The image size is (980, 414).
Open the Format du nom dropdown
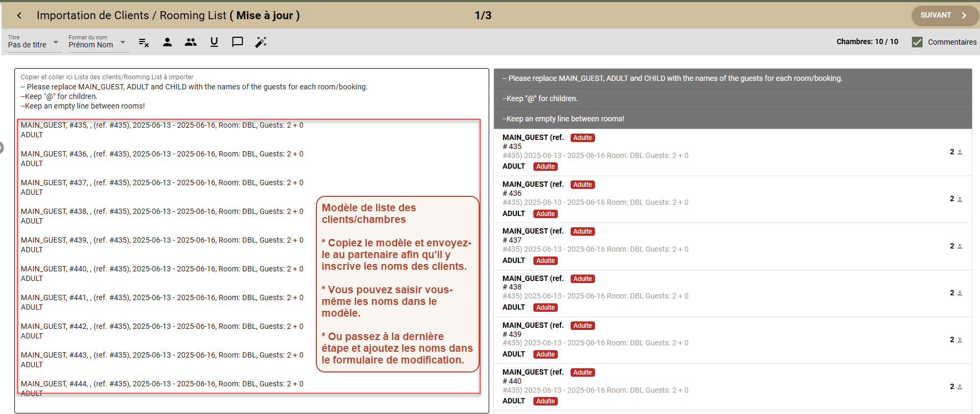(x=98, y=42)
